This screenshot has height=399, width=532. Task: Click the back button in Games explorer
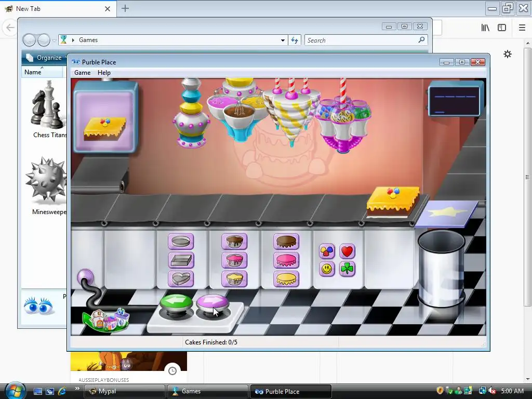[x=29, y=41]
